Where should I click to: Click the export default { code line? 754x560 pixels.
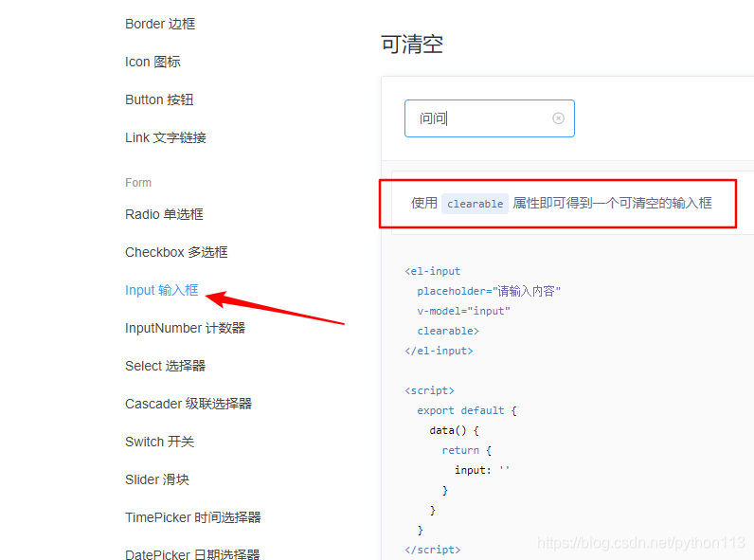pyautogui.click(x=467, y=410)
